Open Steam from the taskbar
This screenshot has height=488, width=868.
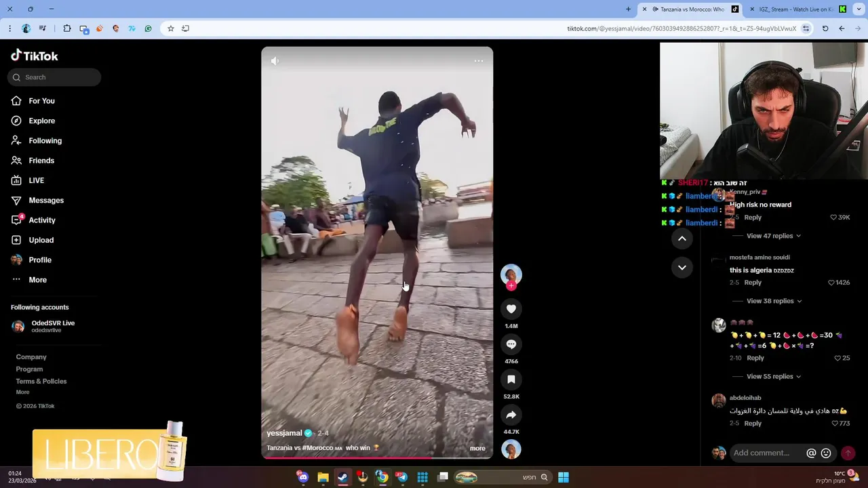click(342, 477)
